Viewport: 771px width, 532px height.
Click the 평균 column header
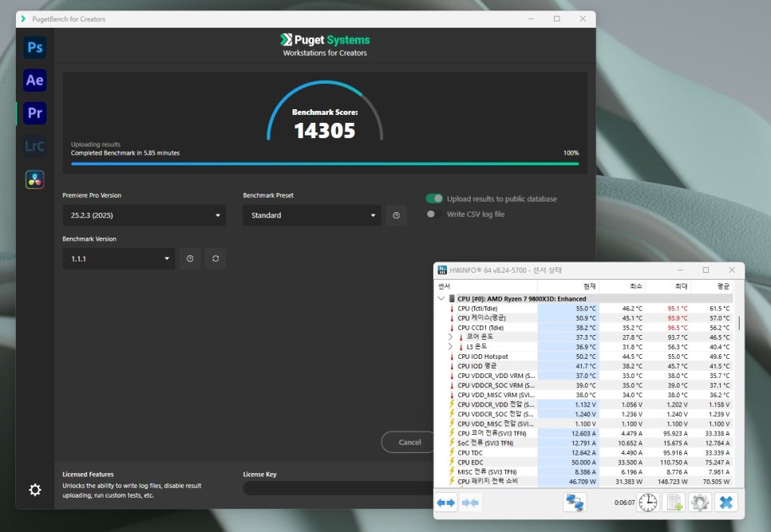pyautogui.click(x=711, y=286)
